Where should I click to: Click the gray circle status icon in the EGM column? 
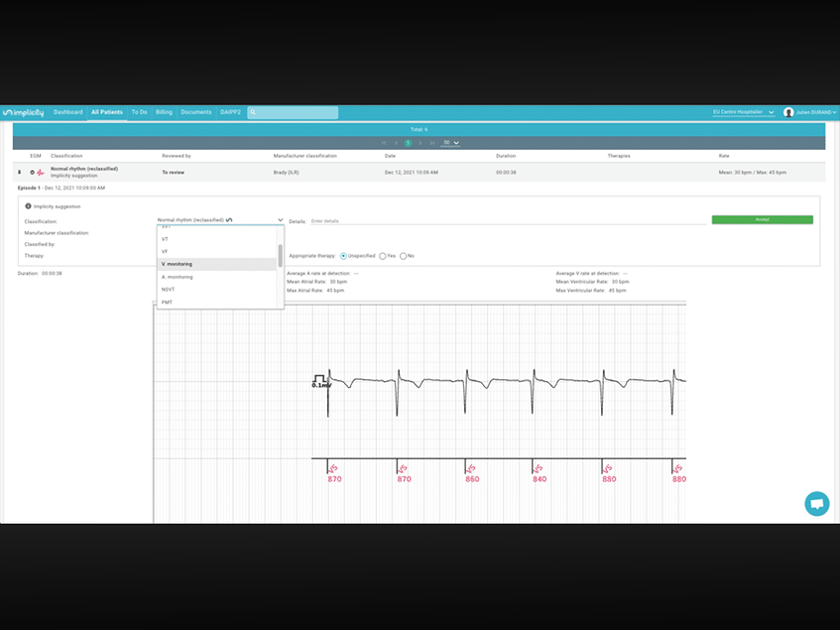[x=32, y=171]
